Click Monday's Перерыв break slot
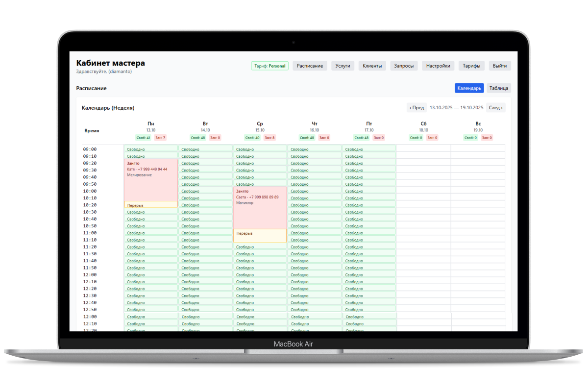The height and width of the screenshot is (392, 588). [151, 205]
